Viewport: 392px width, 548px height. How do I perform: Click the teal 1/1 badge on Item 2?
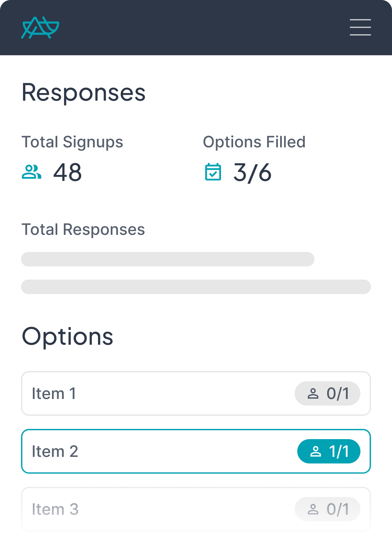pyautogui.click(x=329, y=451)
